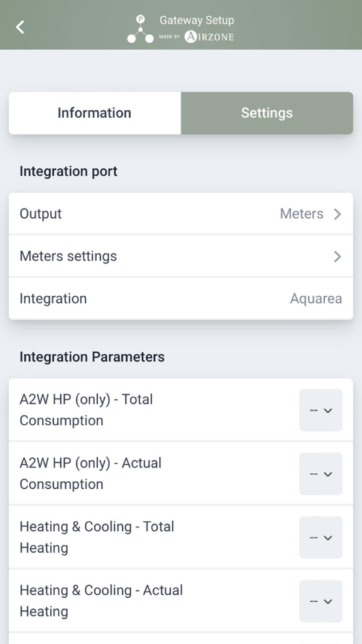
Task: Switch to the Information tab
Action: 94,113
